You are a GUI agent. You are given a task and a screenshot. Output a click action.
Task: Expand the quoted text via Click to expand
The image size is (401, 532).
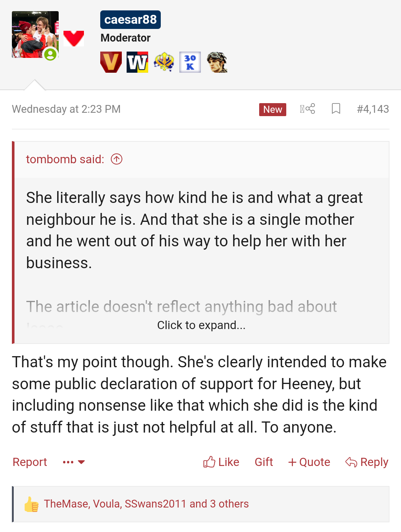coord(201,325)
